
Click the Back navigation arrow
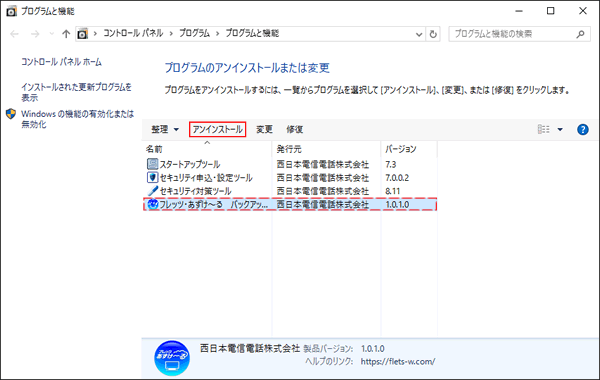pos(15,34)
